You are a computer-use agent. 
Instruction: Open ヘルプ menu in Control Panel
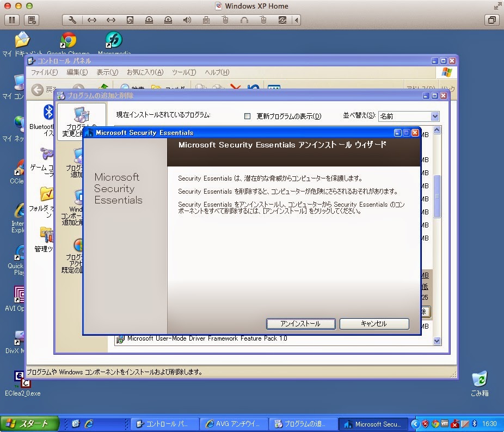point(217,72)
